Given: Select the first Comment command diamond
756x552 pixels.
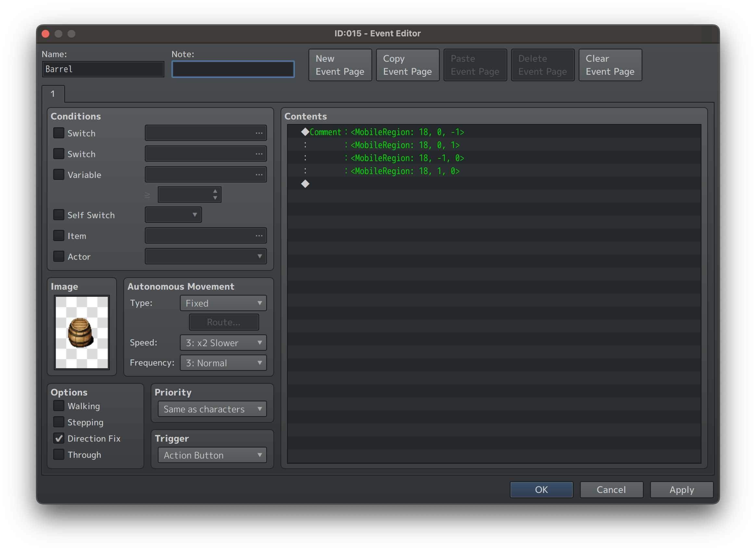Looking at the screenshot, I should pos(305,132).
